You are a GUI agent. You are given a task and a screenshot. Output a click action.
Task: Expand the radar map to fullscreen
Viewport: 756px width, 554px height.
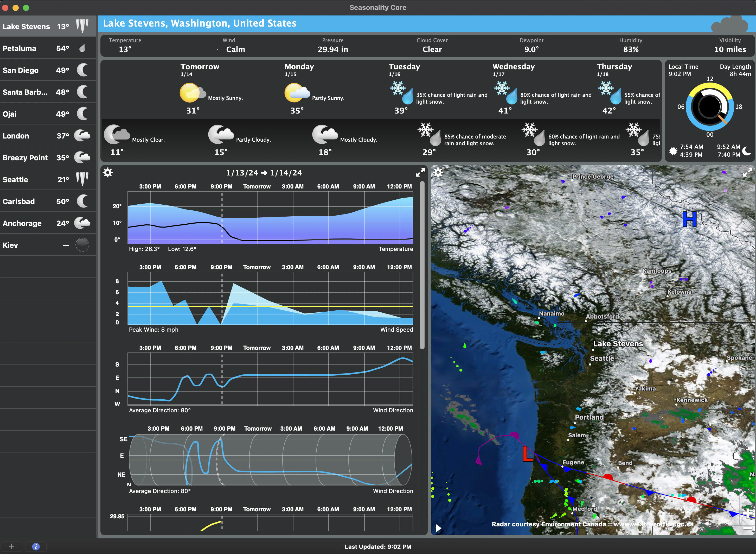pos(747,172)
